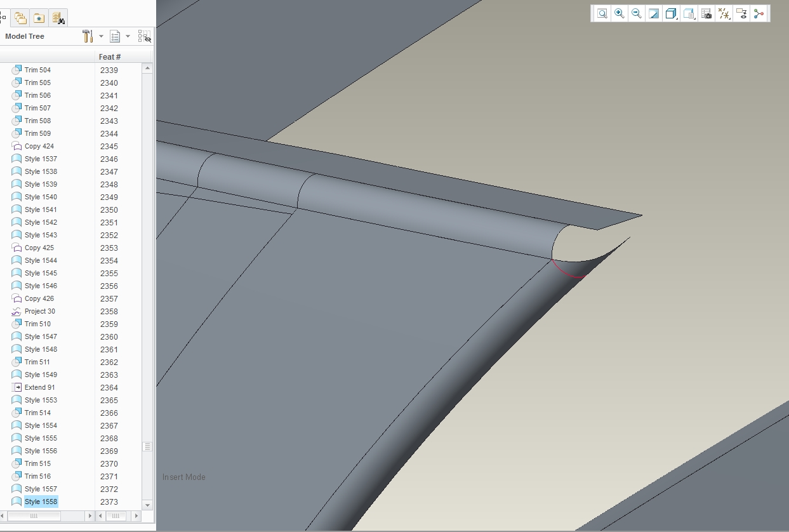Open the Datum Display Filters dropdown
This screenshot has width=789, height=532.
(724, 13)
